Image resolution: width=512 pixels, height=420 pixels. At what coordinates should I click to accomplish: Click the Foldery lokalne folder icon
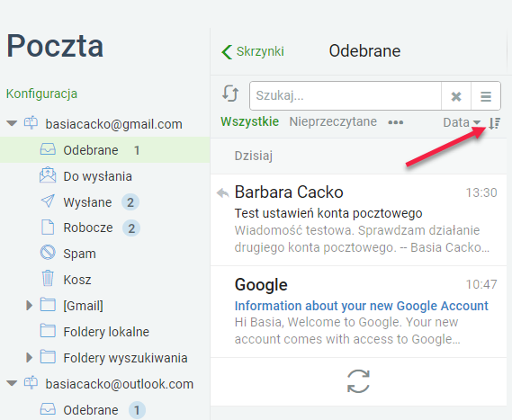(48, 331)
